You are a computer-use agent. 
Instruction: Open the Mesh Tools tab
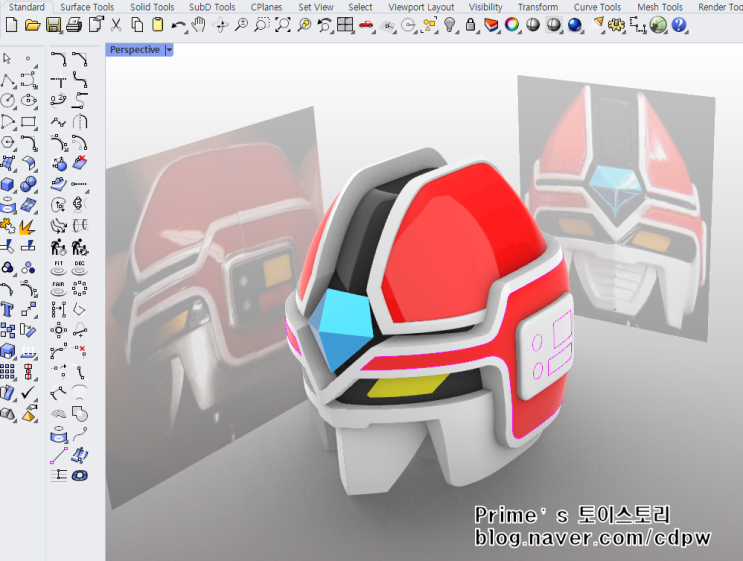click(660, 7)
